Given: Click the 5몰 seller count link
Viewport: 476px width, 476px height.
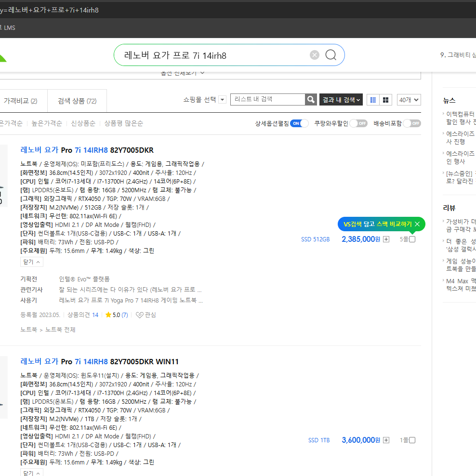Looking at the screenshot, I should point(404,239).
